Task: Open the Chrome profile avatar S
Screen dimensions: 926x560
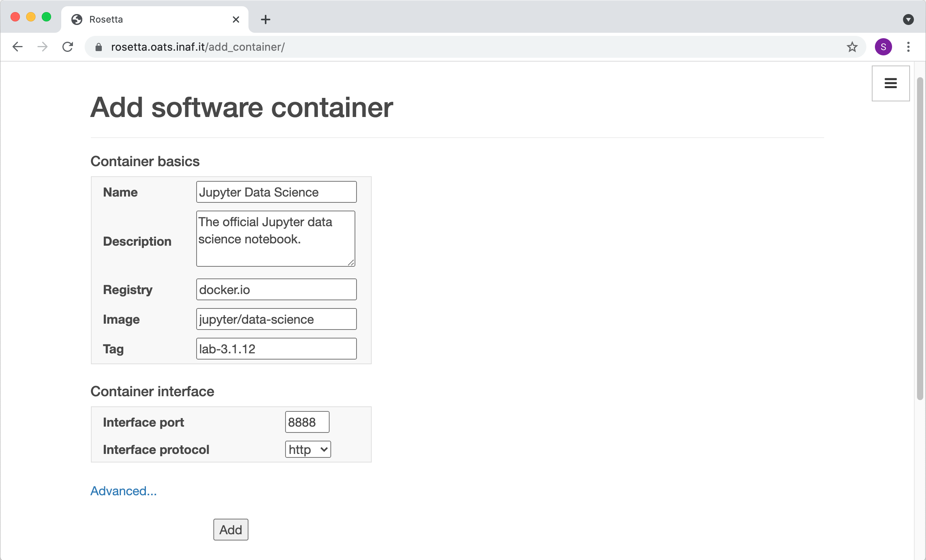Action: pyautogui.click(x=883, y=47)
